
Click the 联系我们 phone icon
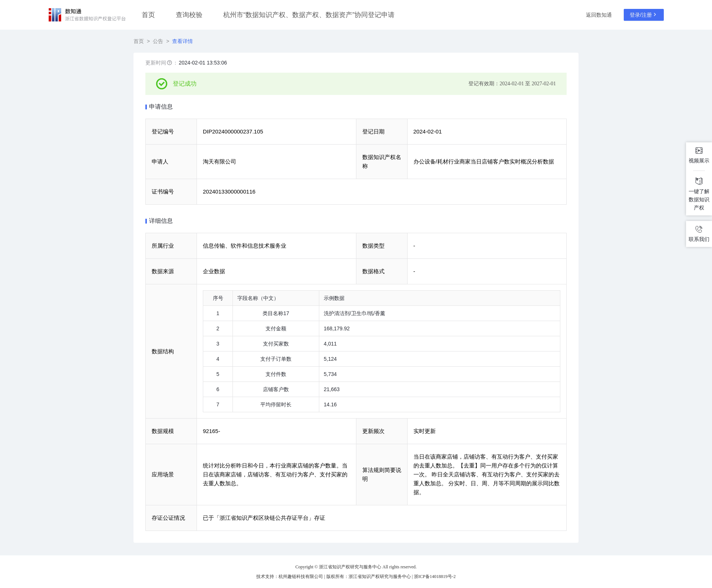pyautogui.click(x=699, y=229)
